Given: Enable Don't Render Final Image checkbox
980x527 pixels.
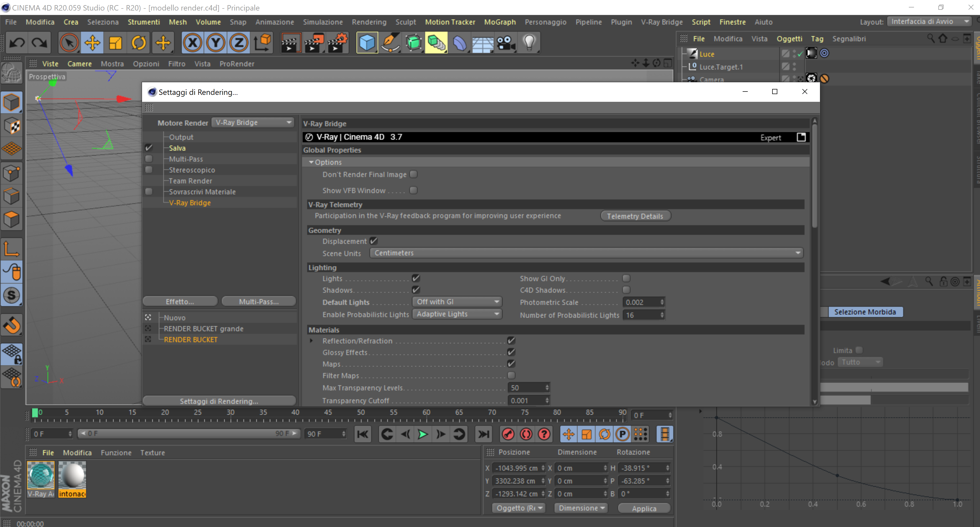Looking at the screenshot, I should tap(414, 174).
